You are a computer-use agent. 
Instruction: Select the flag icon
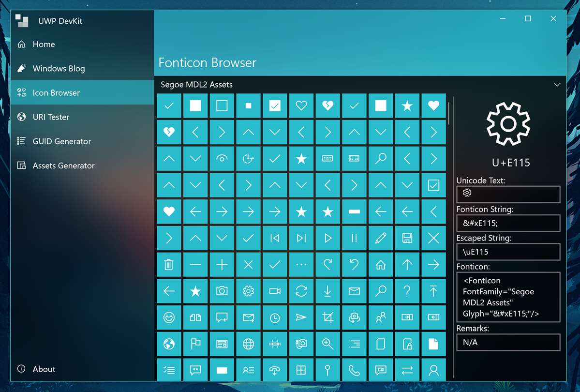coord(195,344)
